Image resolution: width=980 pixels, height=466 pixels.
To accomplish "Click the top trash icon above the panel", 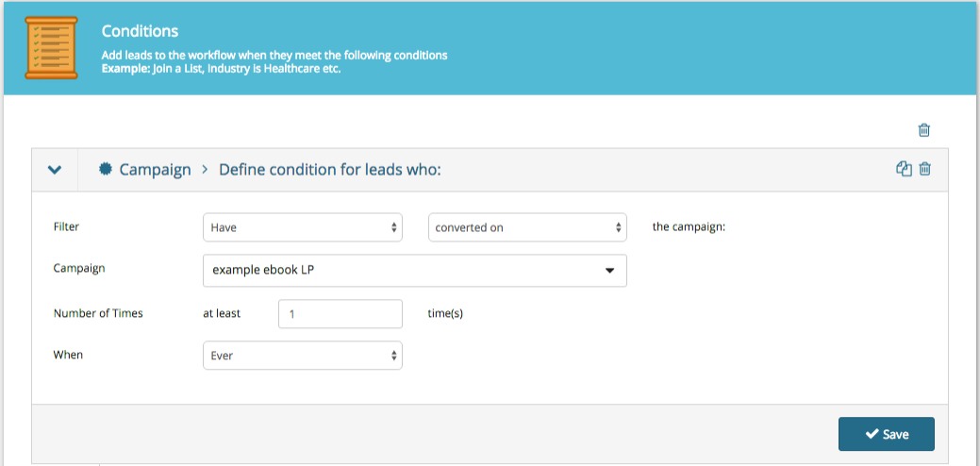I will 923,130.
